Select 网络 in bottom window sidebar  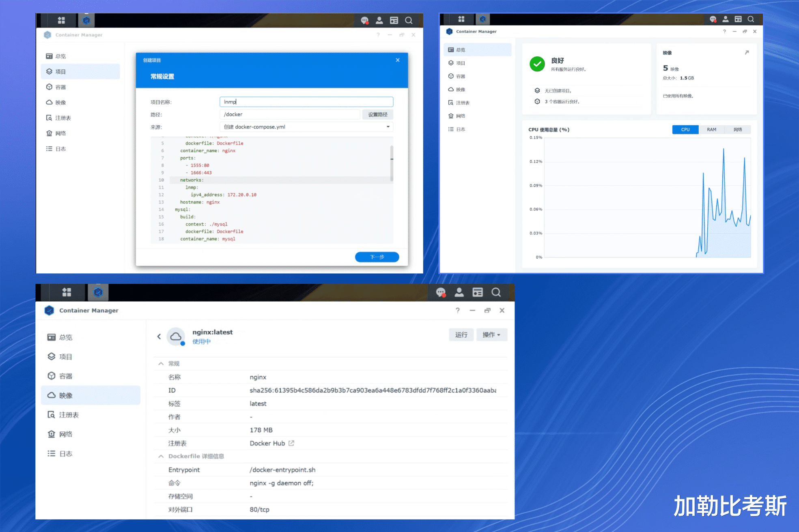90,434
